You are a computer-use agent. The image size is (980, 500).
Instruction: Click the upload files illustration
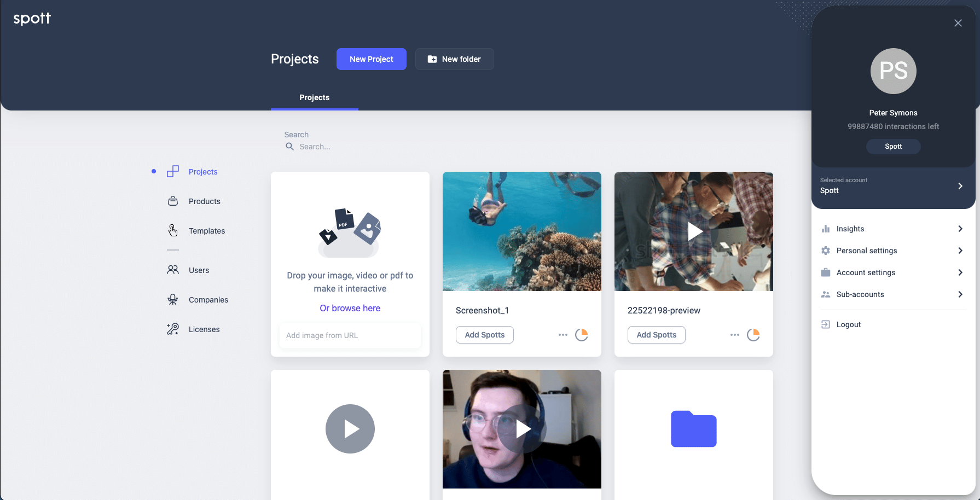(x=350, y=232)
